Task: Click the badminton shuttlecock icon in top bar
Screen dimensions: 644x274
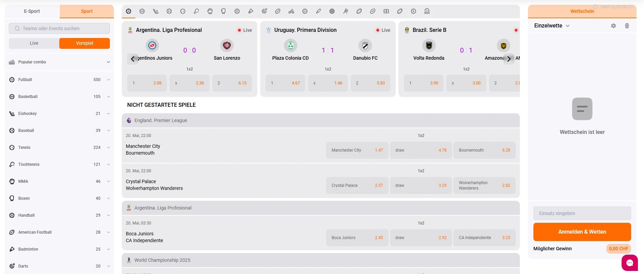Action: 251,11
